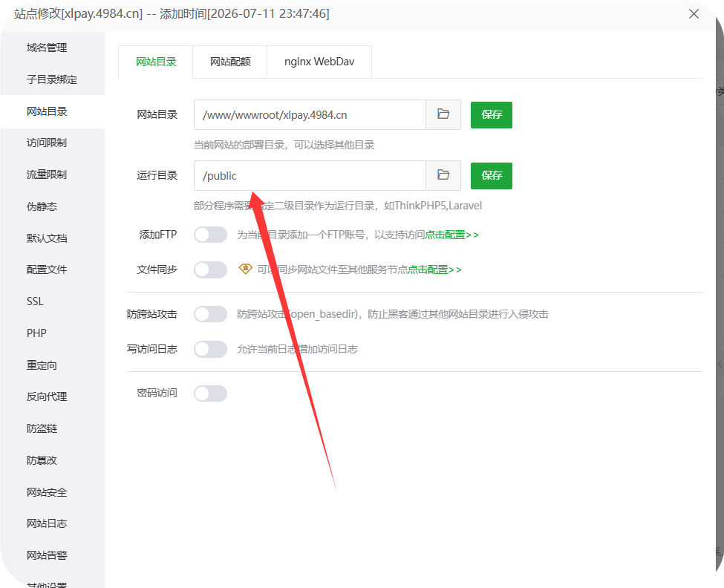Image resolution: width=724 pixels, height=588 pixels.
Task: Open 域名管理 in sidebar
Action: click(47, 48)
